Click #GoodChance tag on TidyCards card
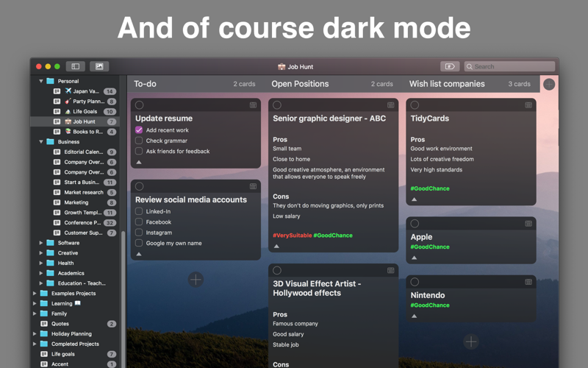The image size is (588, 368). (430, 188)
